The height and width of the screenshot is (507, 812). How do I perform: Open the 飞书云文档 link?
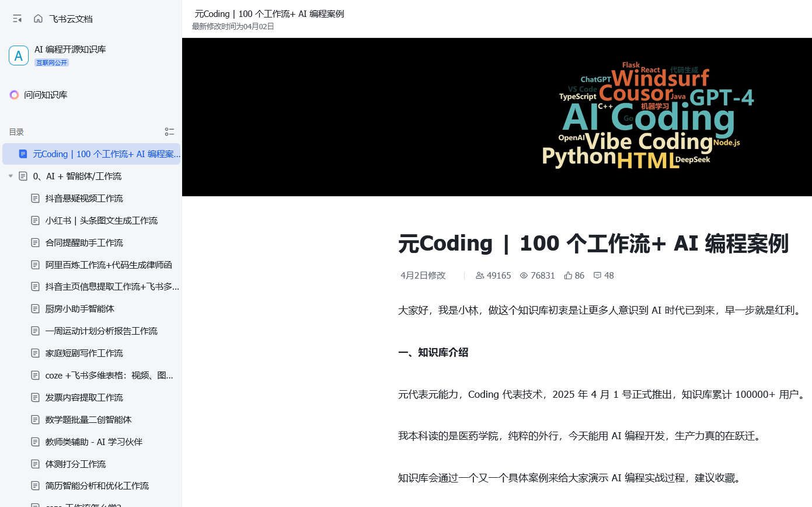click(x=71, y=19)
